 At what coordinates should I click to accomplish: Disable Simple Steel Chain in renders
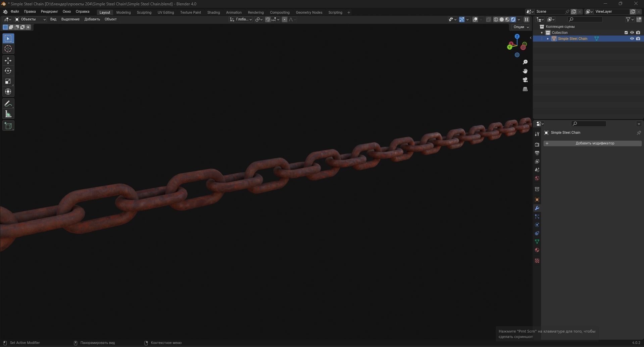(x=638, y=39)
